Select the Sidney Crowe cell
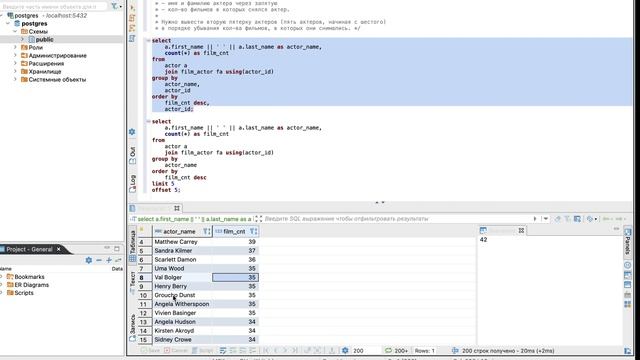Screen dimensions: 640x360 point(182,340)
